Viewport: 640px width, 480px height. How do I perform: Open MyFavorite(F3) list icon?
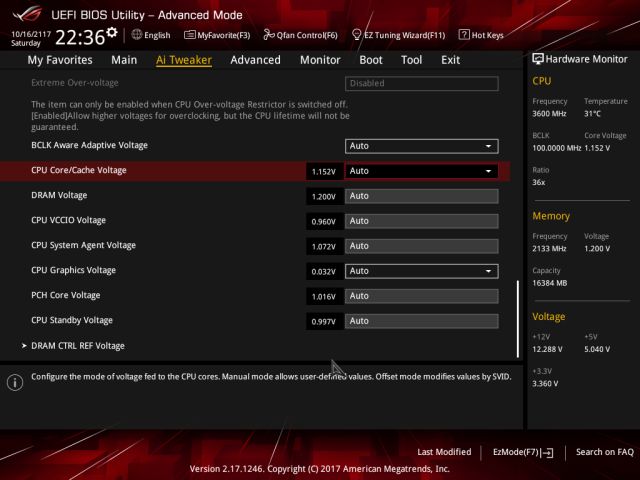click(x=189, y=35)
